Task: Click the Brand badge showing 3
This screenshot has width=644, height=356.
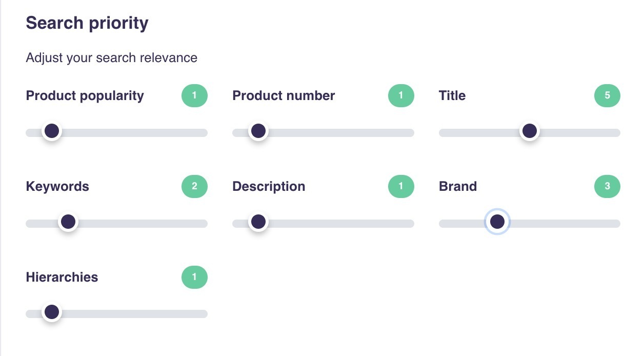Action: coord(607,187)
